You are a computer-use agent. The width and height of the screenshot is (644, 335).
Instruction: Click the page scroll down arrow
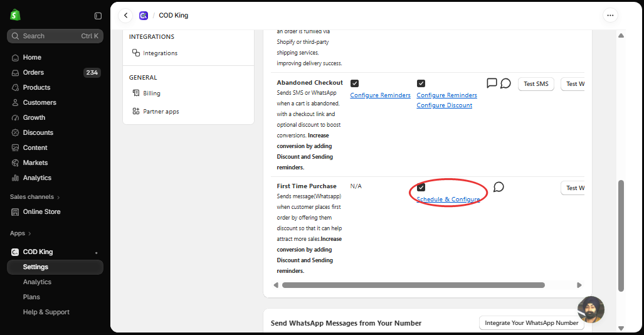[621, 328]
